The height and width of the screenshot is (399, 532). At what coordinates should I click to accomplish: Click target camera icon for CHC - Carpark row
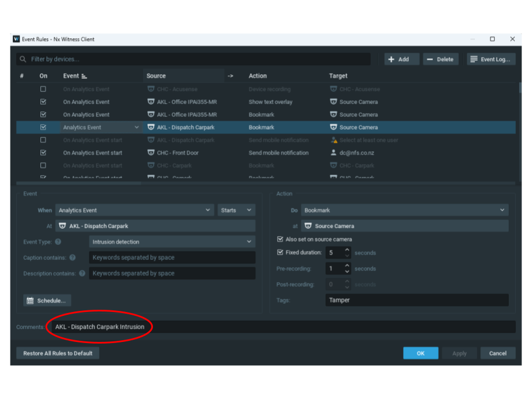pyautogui.click(x=334, y=165)
